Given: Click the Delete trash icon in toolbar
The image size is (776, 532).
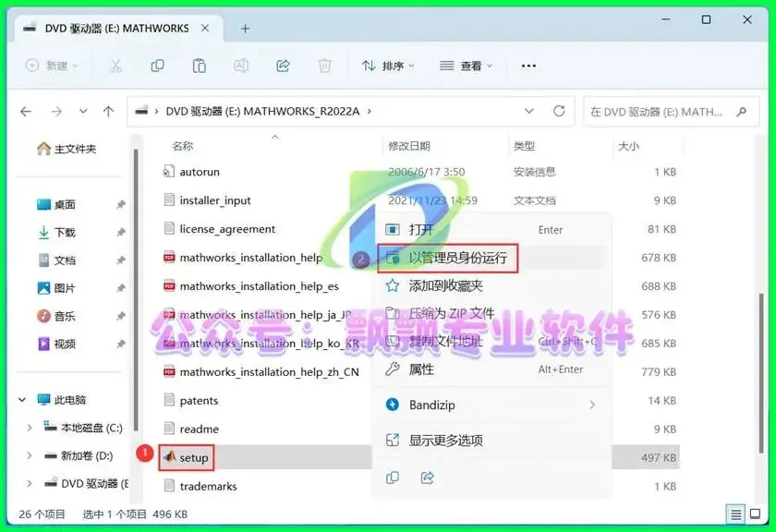Looking at the screenshot, I should pos(324,66).
